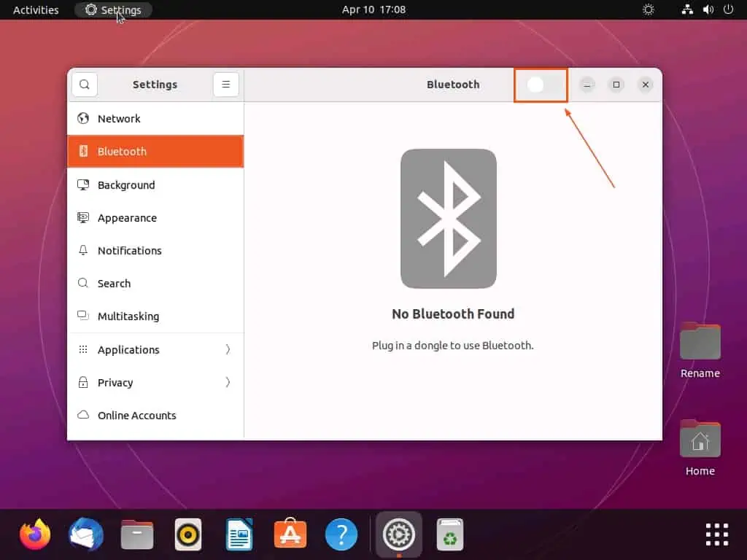Click the Appearance sidebar icon
The width and height of the screenshot is (747, 560).
83,218
